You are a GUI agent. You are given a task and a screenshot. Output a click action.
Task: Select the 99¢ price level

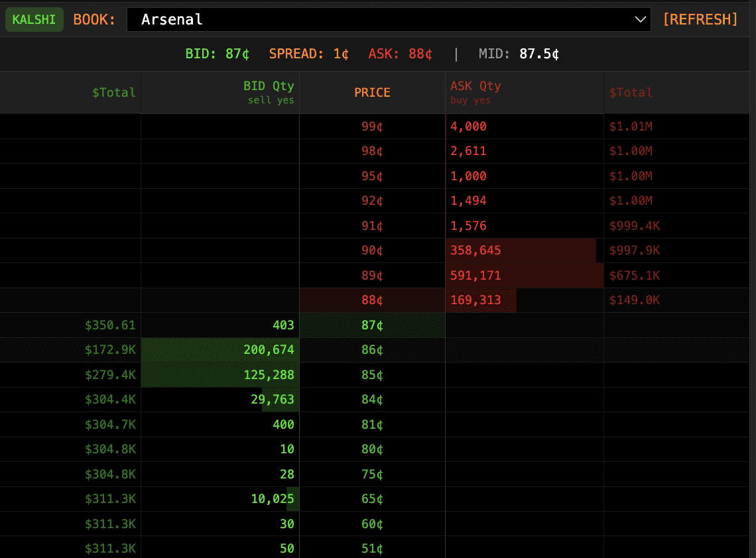372,127
